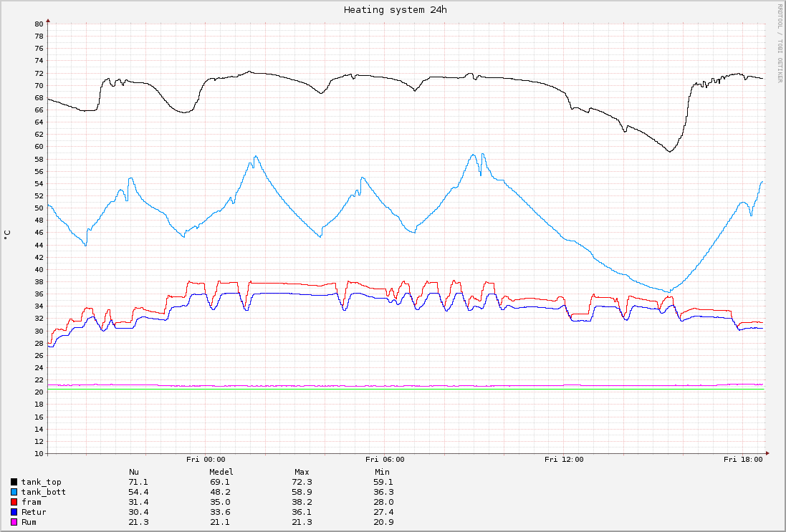The height and width of the screenshot is (532, 786).
Task: Click the tank_top Max value 72.3
Action: 302,482
